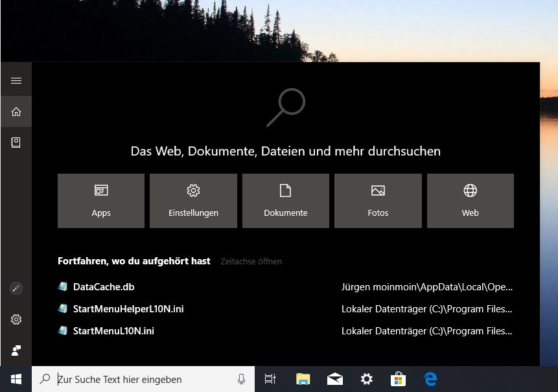Select the Web search category tile
The width and height of the screenshot is (558, 392).
pos(471,201)
